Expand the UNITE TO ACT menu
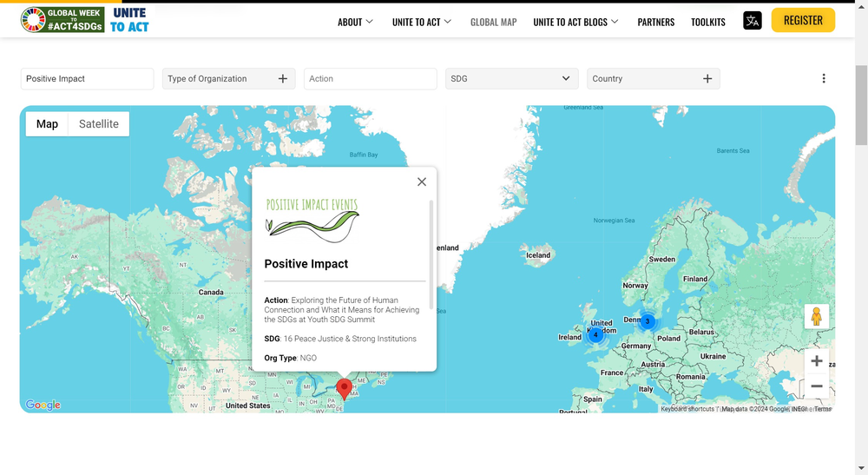This screenshot has height=475, width=868. click(422, 23)
